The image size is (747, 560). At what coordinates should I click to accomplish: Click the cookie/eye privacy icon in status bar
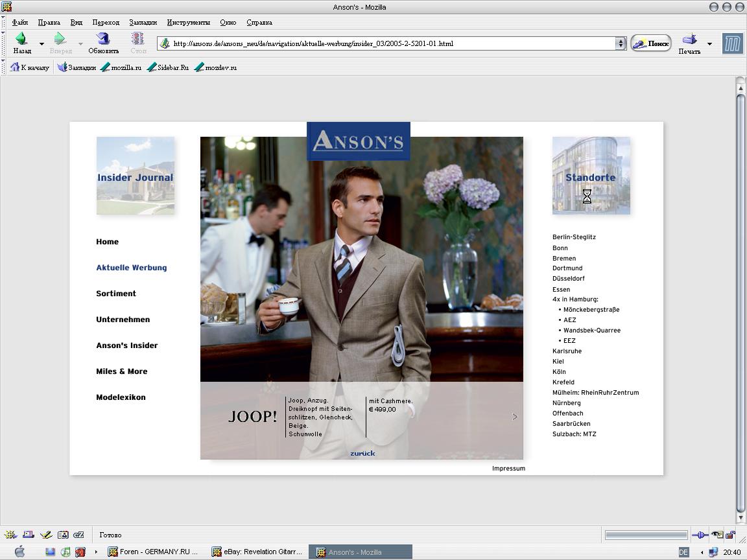[x=717, y=535]
